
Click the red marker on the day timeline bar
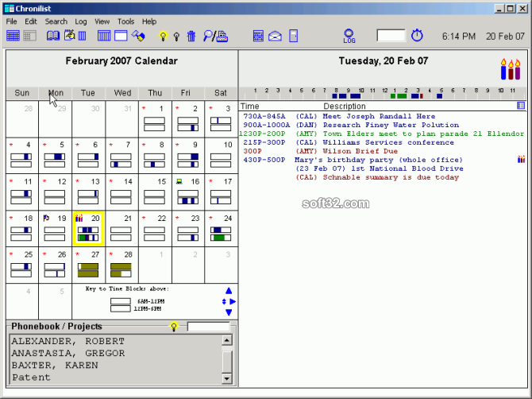pos(421,96)
